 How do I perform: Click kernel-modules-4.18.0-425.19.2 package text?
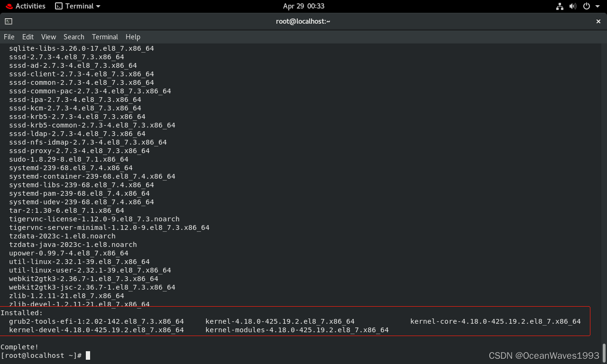(297, 330)
